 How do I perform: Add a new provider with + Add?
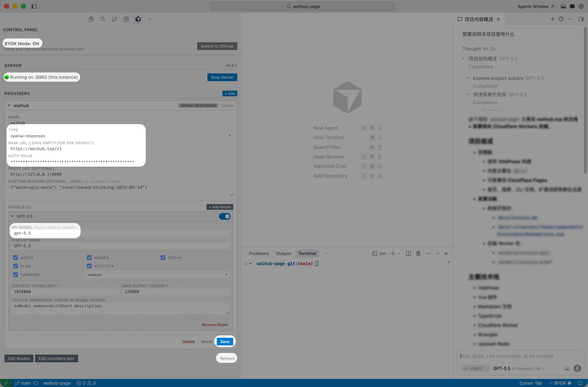pyautogui.click(x=230, y=93)
